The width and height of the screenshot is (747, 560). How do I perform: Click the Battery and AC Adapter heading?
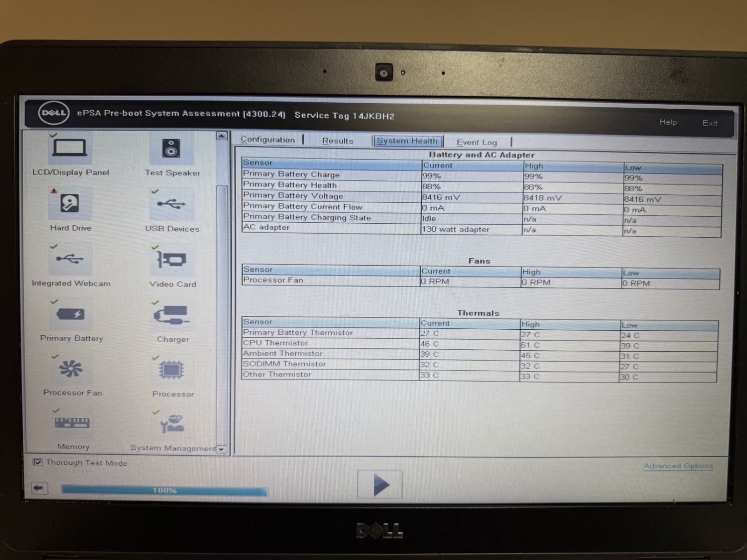click(481, 155)
